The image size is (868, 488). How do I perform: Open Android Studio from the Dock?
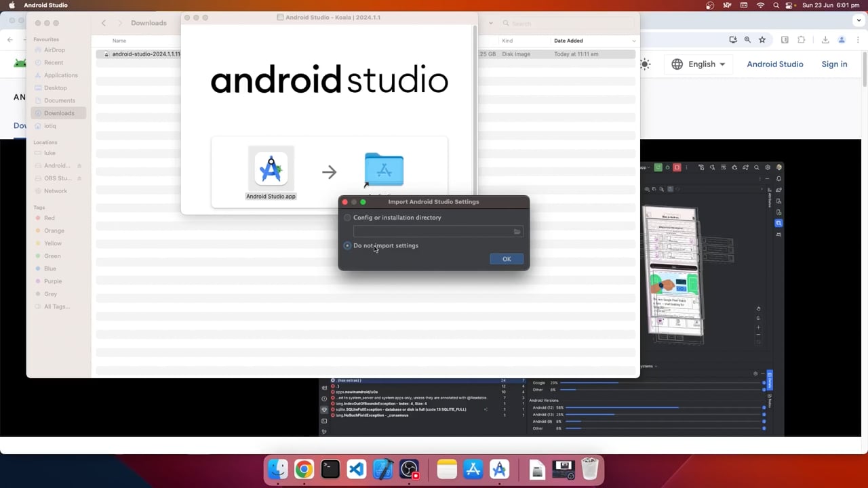point(500,469)
